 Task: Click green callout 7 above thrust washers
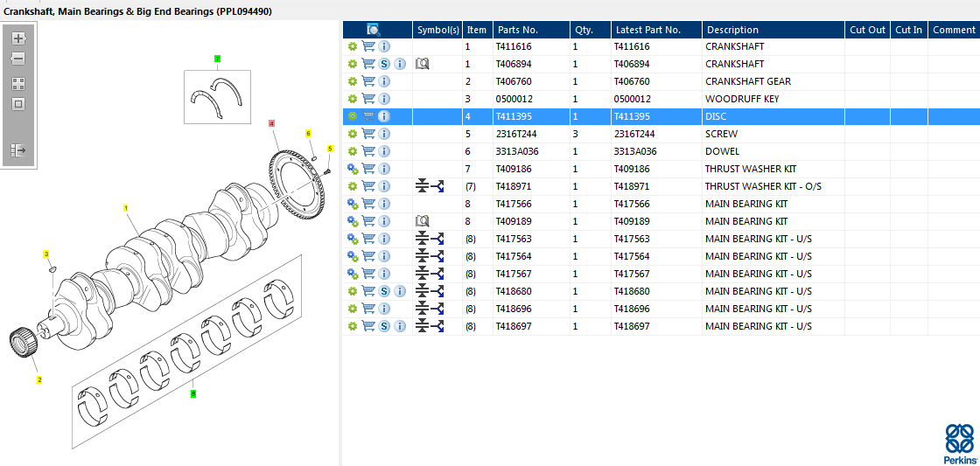point(218,59)
